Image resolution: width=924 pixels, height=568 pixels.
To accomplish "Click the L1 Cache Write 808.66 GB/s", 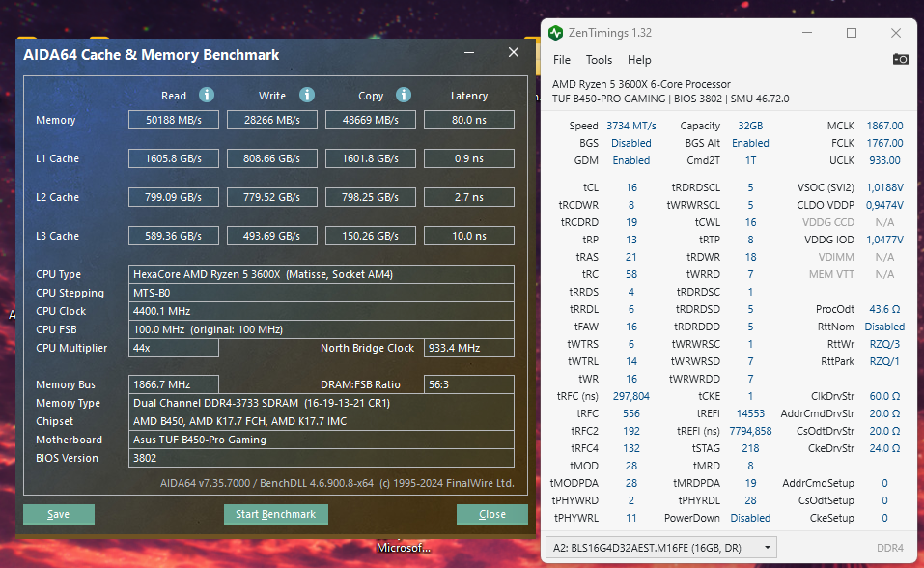I will (x=272, y=158).
